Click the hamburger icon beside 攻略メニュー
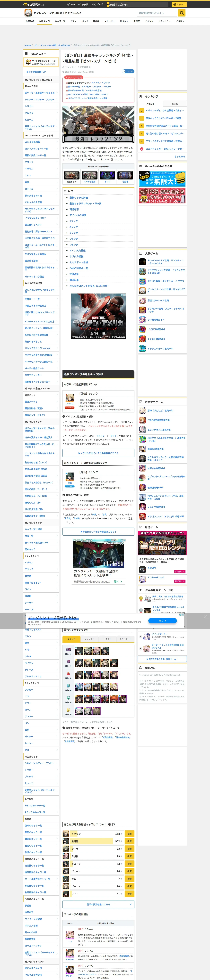 (26, 54)
